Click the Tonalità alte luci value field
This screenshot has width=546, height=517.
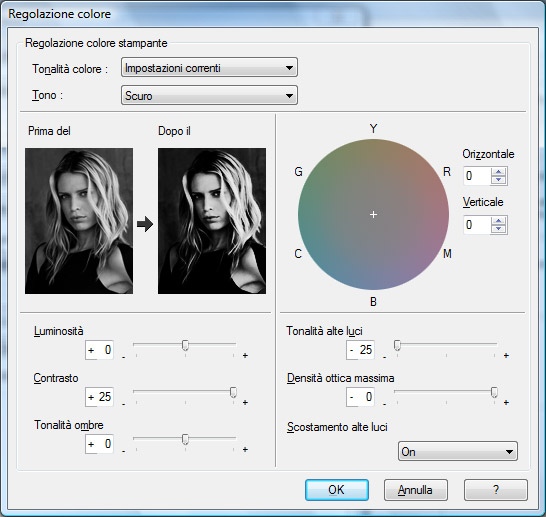pyautogui.click(x=360, y=350)
